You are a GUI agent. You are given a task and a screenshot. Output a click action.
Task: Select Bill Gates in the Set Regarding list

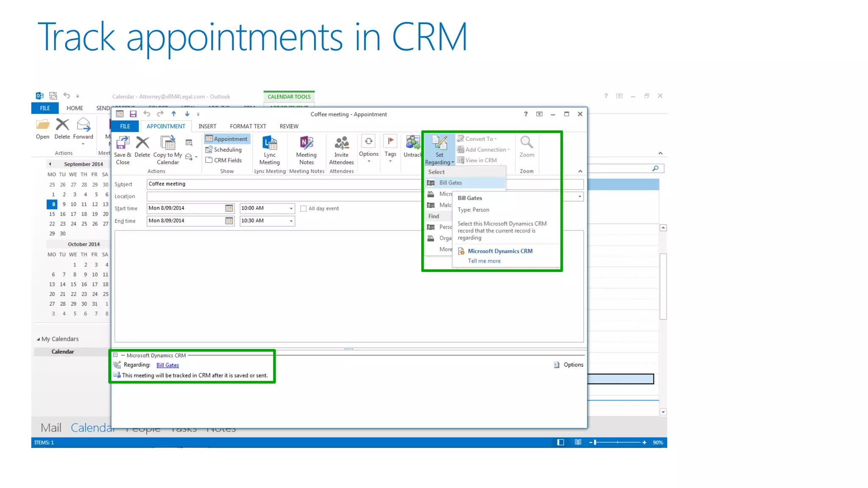pyautogui.click(x=465, y=183)
